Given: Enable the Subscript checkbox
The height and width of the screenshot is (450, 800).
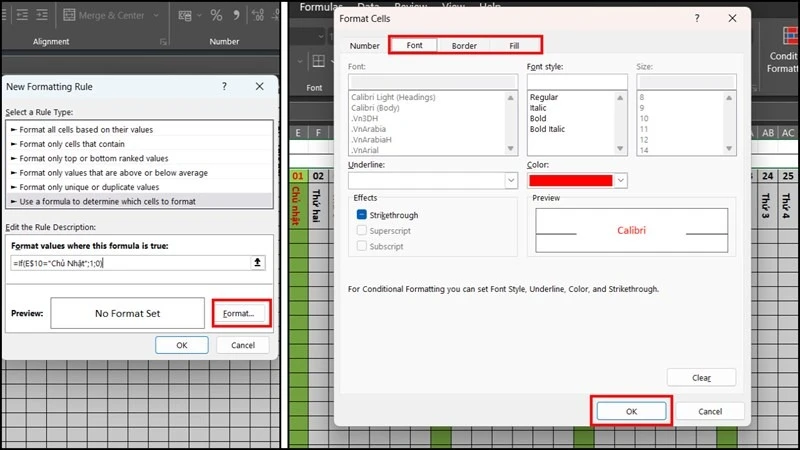Looking at the screenshot, I should [x=361, y=246].
